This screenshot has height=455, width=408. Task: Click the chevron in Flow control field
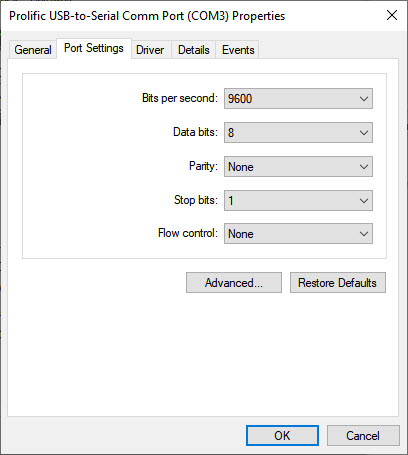pos(364,234)
